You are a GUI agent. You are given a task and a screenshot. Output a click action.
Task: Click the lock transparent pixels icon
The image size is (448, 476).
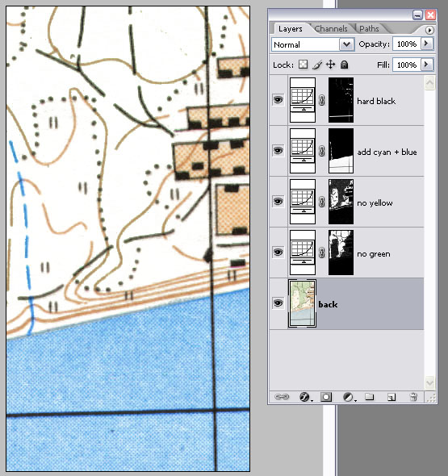[x=303, y=65]
